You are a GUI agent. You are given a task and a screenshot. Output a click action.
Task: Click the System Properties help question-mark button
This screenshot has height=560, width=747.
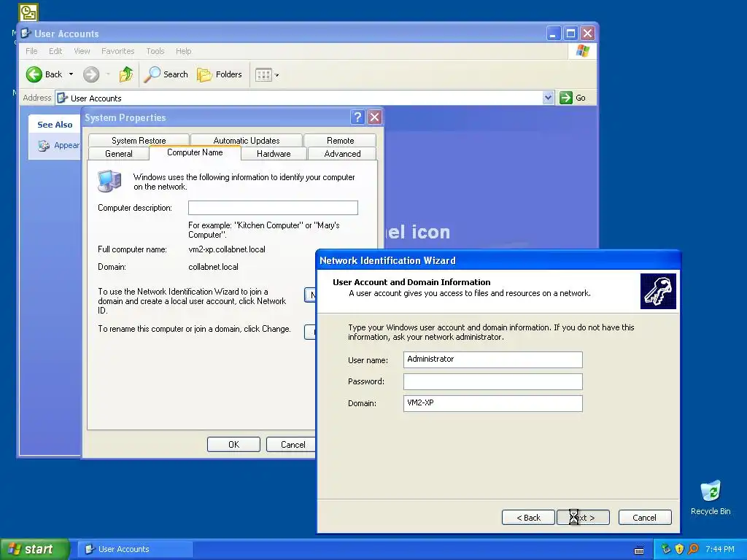pos(357,117)
